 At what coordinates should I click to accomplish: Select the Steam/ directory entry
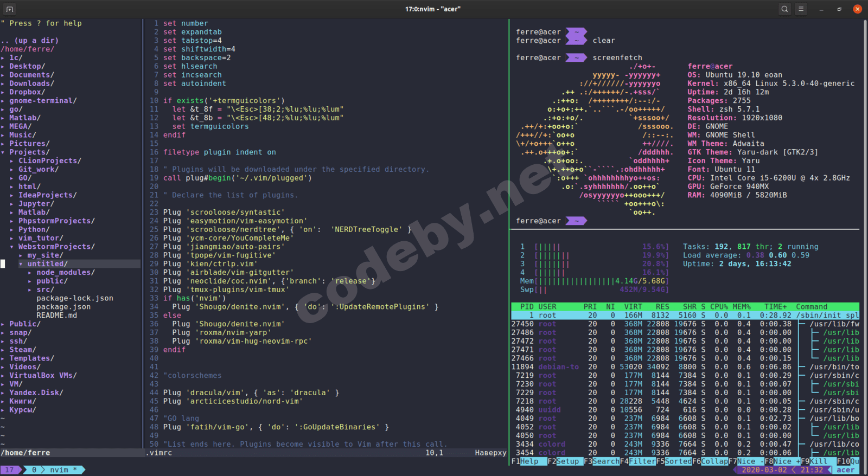tap(23, 350)
